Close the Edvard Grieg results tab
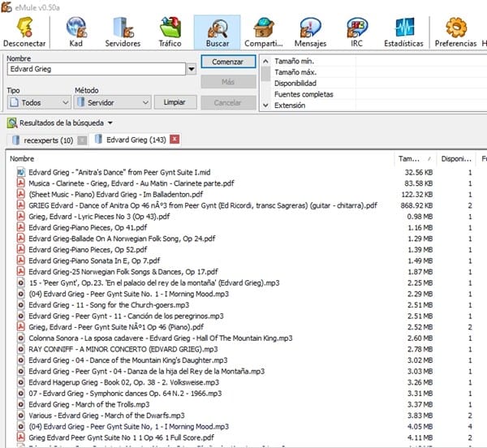Image resolution: width=487 pixels, height=448 pixels. point(175,140)
